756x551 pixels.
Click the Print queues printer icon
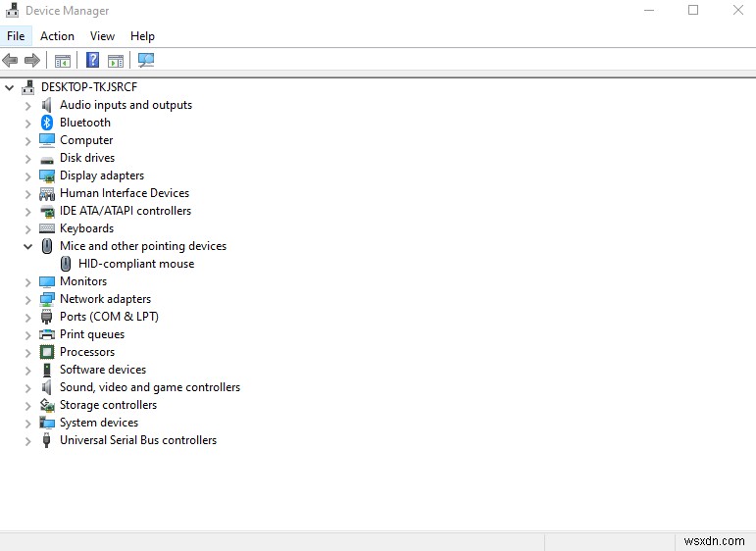[x=47, y=334]
